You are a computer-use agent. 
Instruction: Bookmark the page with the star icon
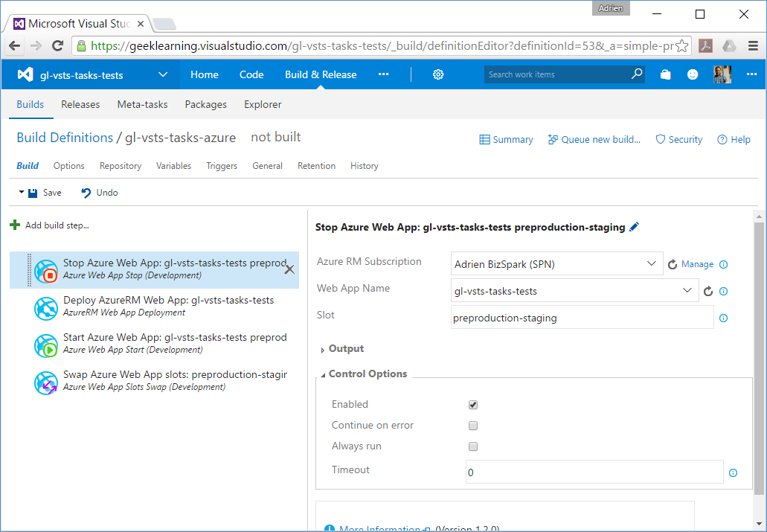[x=681, y=46]
